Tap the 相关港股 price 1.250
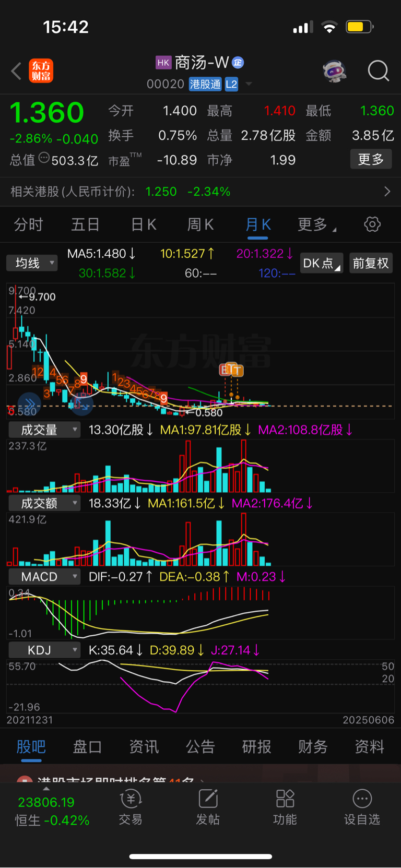 (x=161, y=192)
